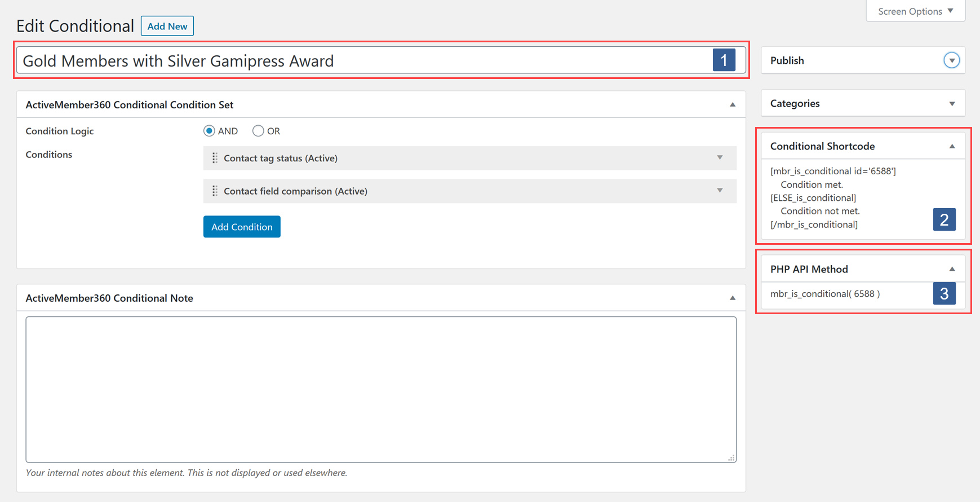Image resolution: width=980 pixels, height=502 pixels.
Task: Click drag handle of Contact tag status condition
Action: 215,158
